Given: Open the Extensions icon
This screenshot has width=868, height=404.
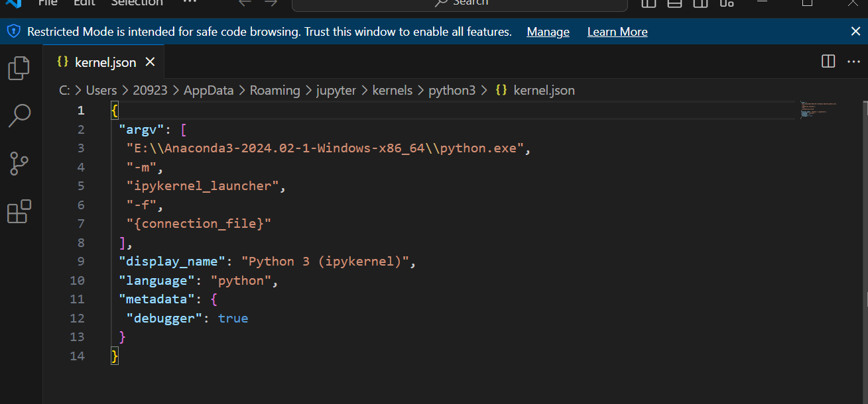Looking at the screenshot, I should pos(19,211).
